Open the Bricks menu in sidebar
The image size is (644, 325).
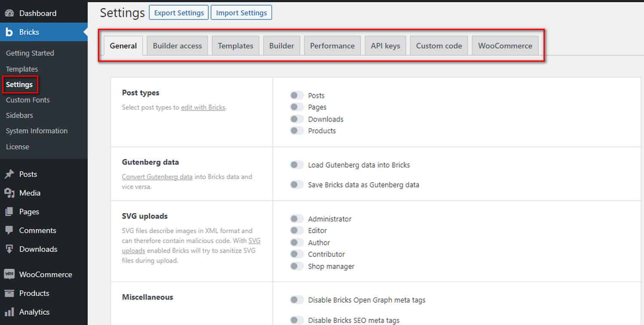pyautogui.click(x=44, y=32)
